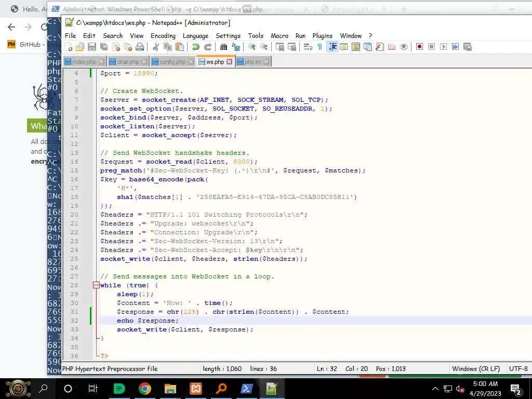Open the Macro menu

(x=280, y=36)
